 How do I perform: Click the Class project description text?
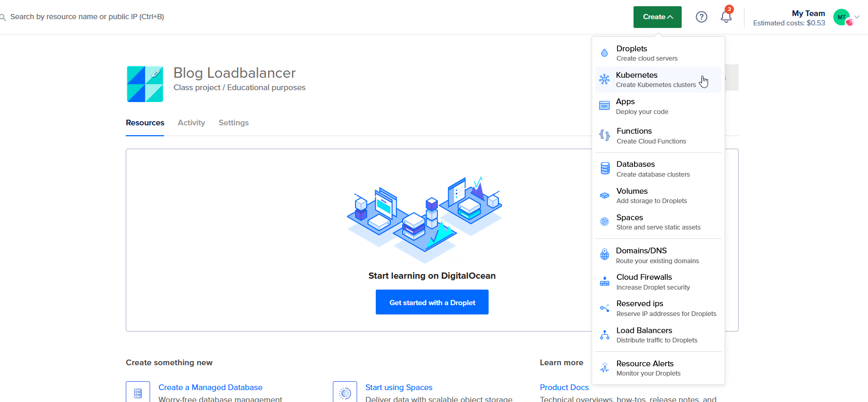pos(239,88)
